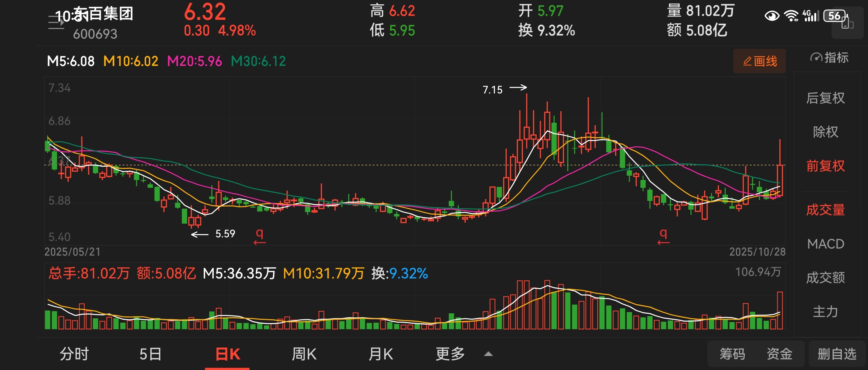Tap the right q dividend marker
868x370 pixels.
tap(663, 236)
